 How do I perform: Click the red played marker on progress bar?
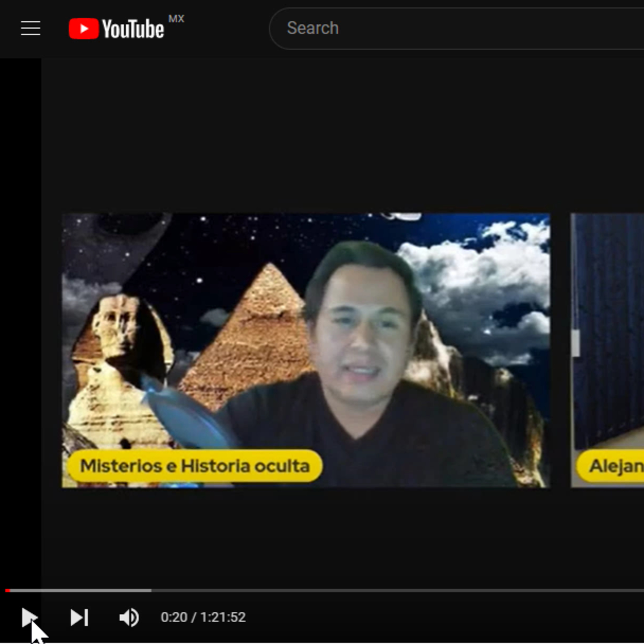click(8, 590)
